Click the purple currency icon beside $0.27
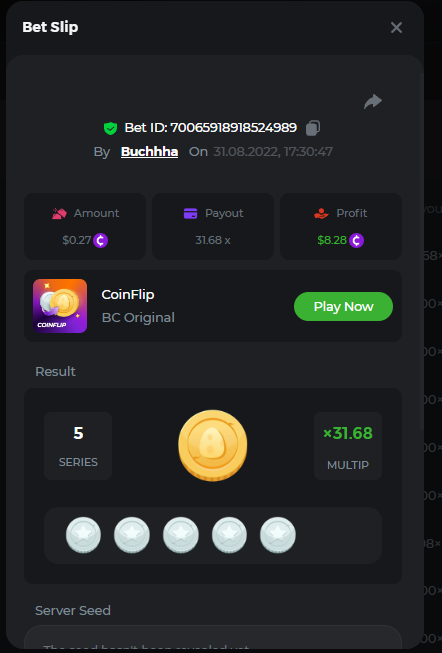The image size is (442, 653). tap(100, 240)
